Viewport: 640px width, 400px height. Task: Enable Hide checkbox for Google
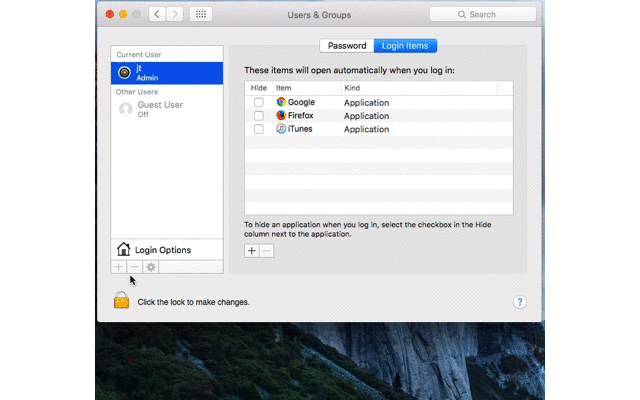[x=259, y=102]
